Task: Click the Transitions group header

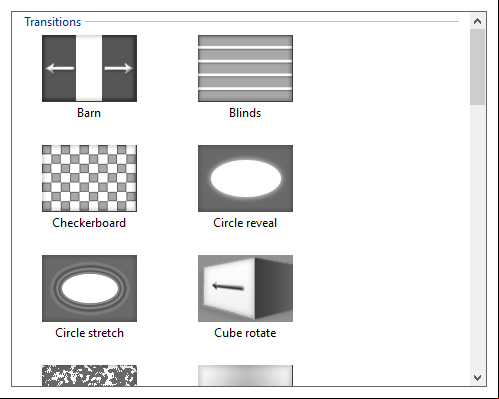Action: [x=53, y=22]
